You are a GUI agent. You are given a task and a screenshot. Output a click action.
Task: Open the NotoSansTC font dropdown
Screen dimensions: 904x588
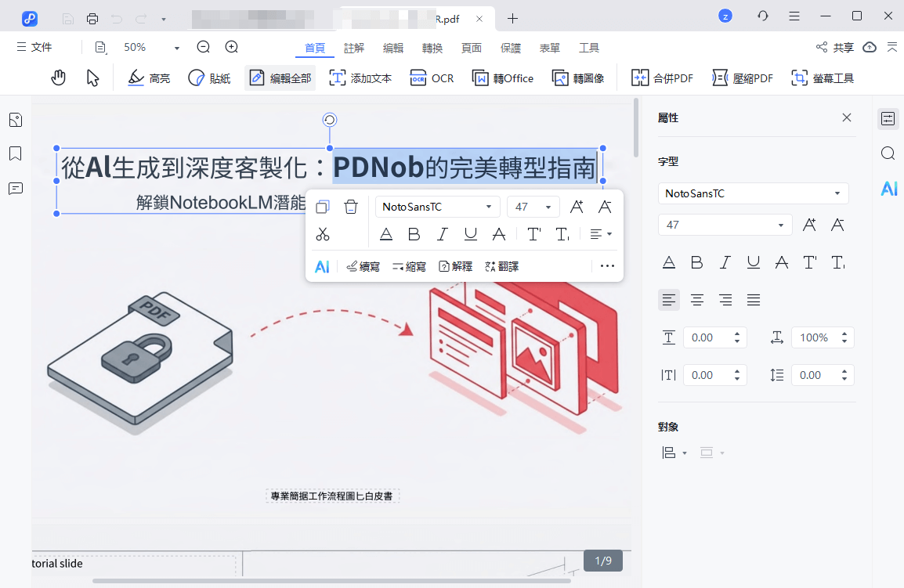coord(437,206)
